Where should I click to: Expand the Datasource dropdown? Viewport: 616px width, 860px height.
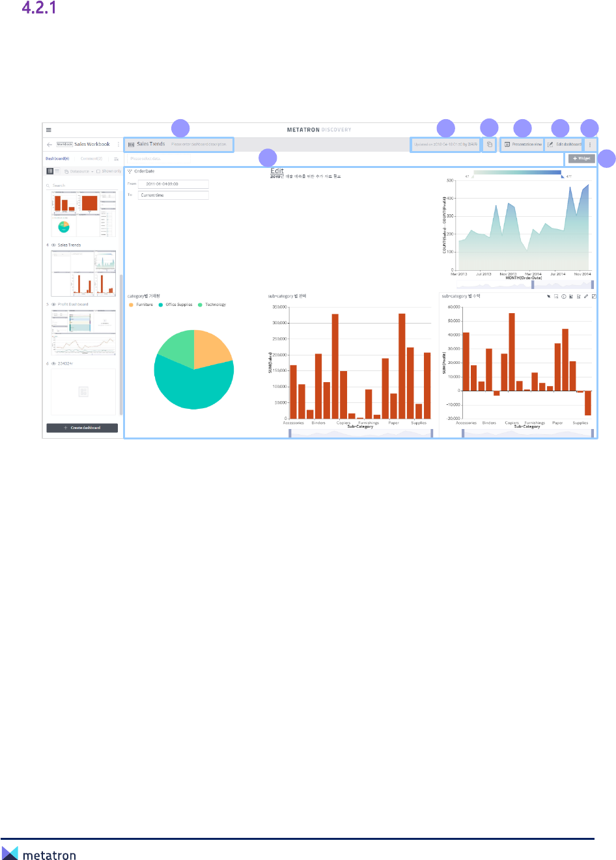[80, 171]
